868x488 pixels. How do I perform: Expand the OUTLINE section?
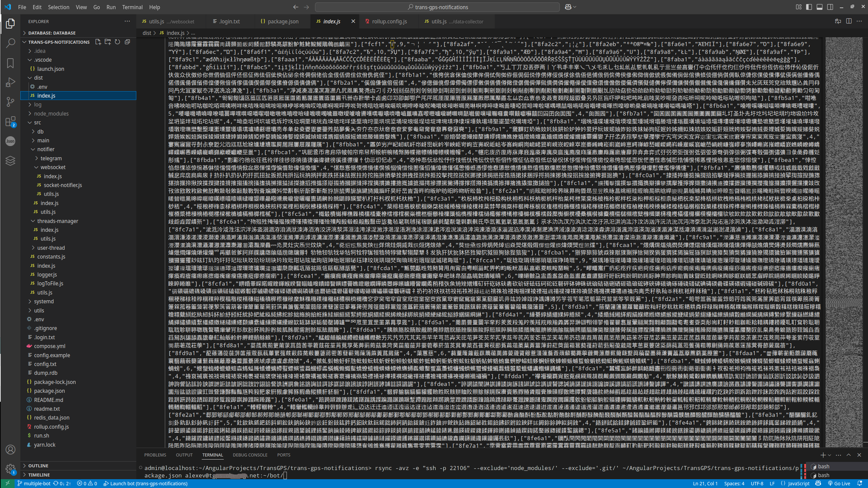click(x=38, y=466)
